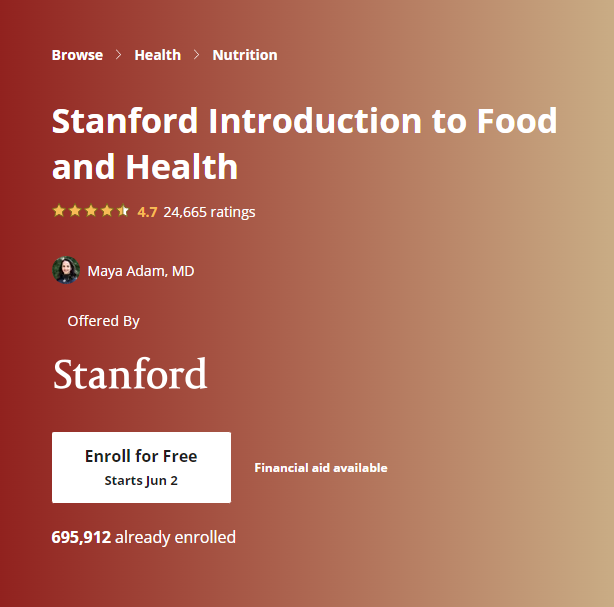Click the Stanford logo

[130, 374]
